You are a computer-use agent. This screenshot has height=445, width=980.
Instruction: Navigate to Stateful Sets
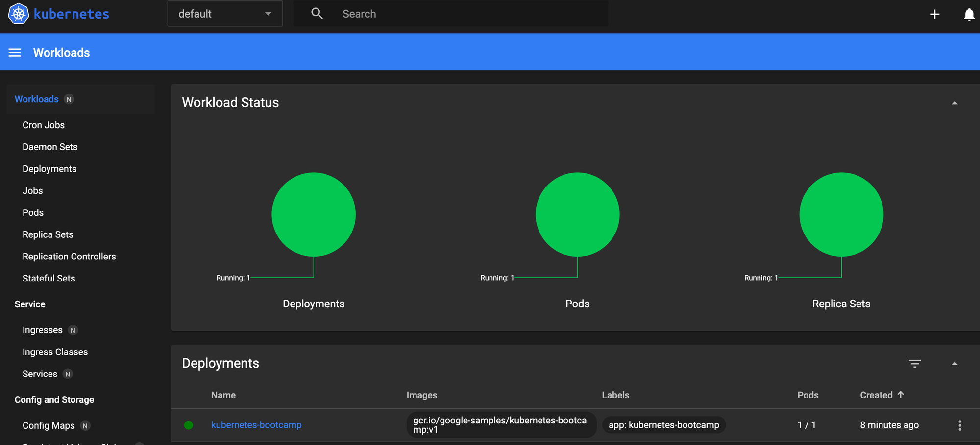(x=49, y=278)
